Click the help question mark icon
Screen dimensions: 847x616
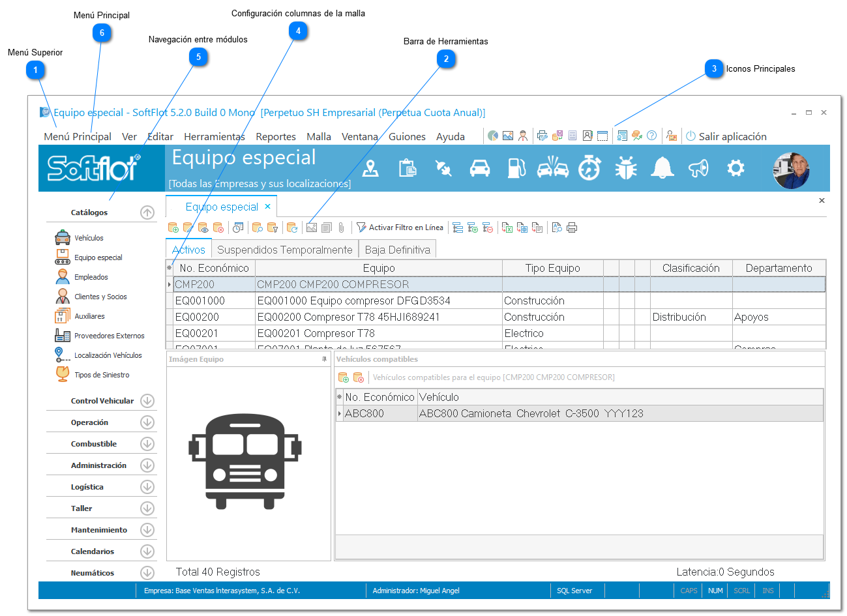(x=651, y=136)
